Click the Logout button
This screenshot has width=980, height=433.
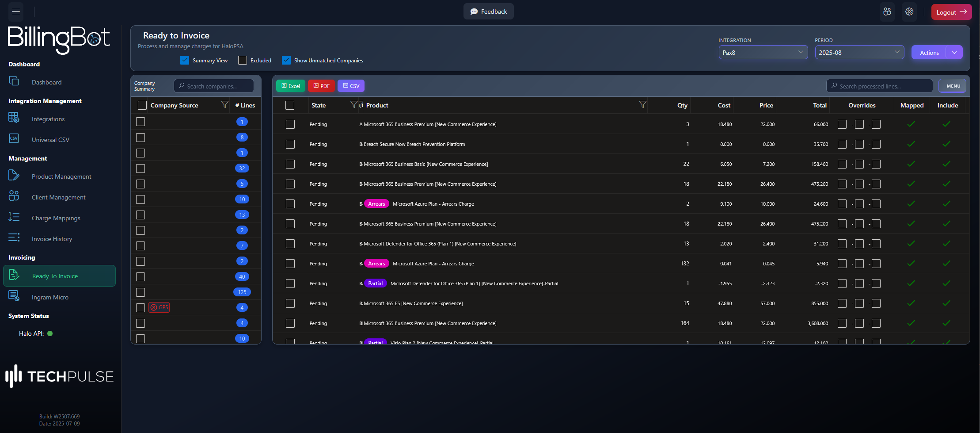(951, 12)
